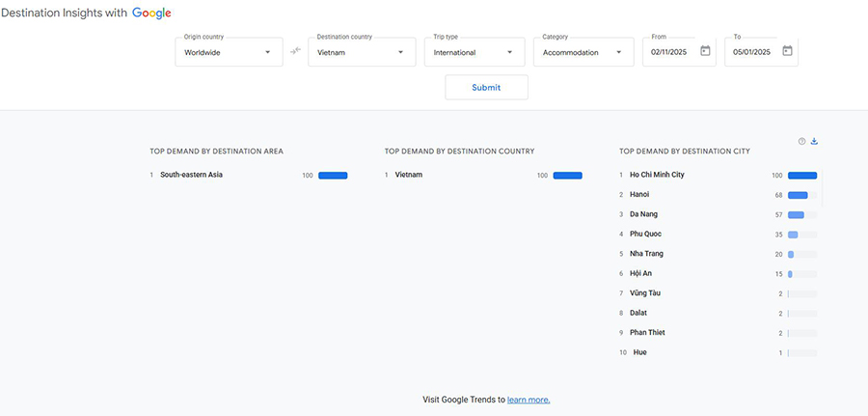Expand the Trip type International dropdown

475,52
